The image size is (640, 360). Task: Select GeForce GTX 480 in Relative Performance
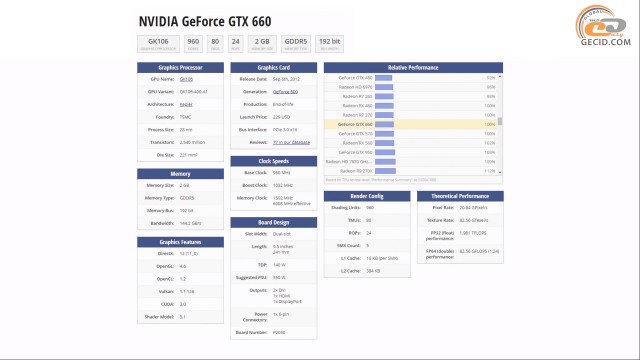pyautogui.click(x=356, y=78)
